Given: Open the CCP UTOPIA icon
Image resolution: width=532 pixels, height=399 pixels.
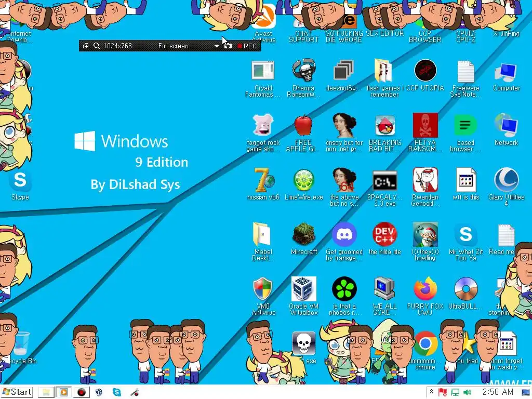Looking at the screenshot, I should tap(425, 70).
